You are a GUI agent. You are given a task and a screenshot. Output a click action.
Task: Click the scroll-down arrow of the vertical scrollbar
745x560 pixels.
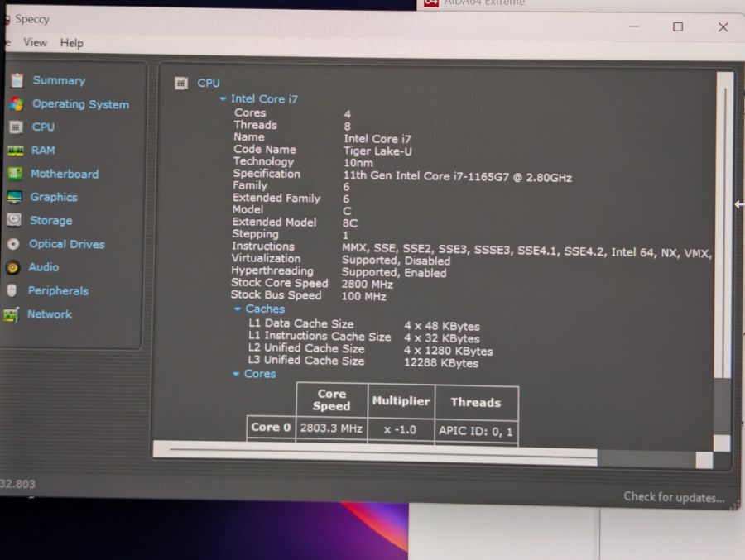pos(722,443)
